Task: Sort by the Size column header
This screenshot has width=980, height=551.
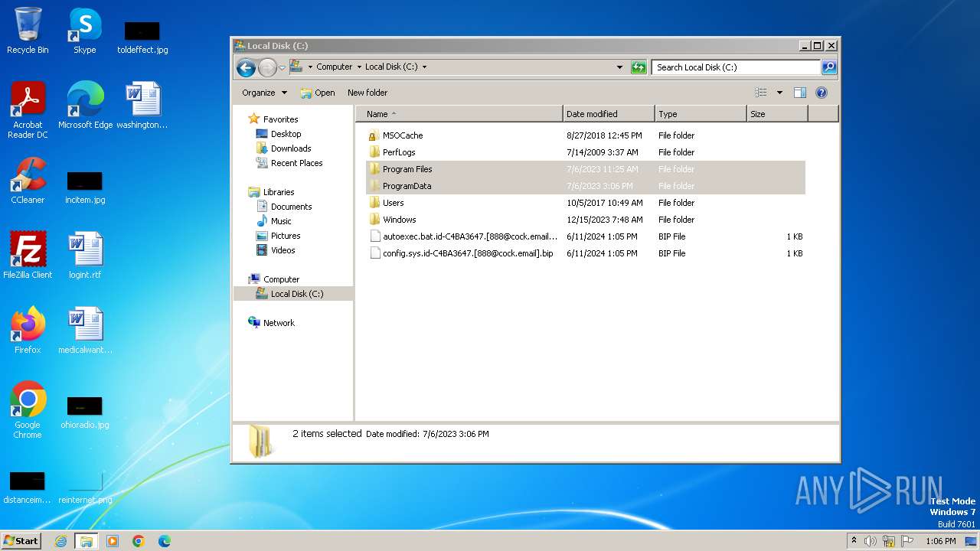Action: (777, 114)
